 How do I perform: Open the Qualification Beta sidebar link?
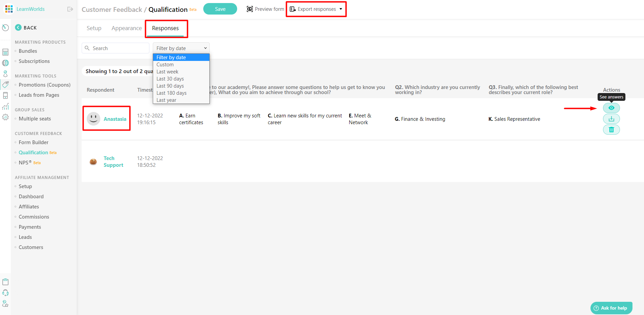(33, 152)
